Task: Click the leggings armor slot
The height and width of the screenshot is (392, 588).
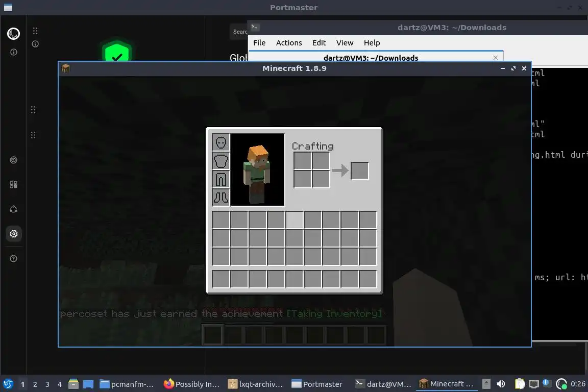Action: tap(221, 179)
